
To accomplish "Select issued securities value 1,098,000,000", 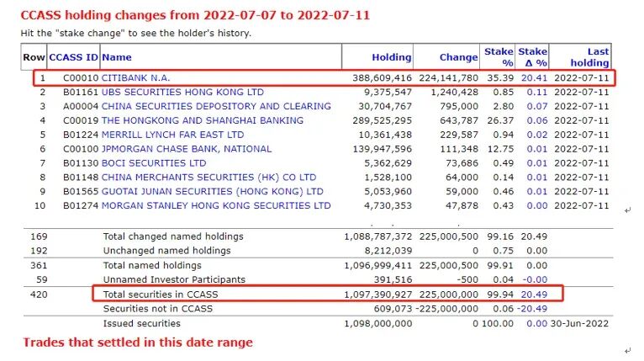I will click(x=377, y=324).
